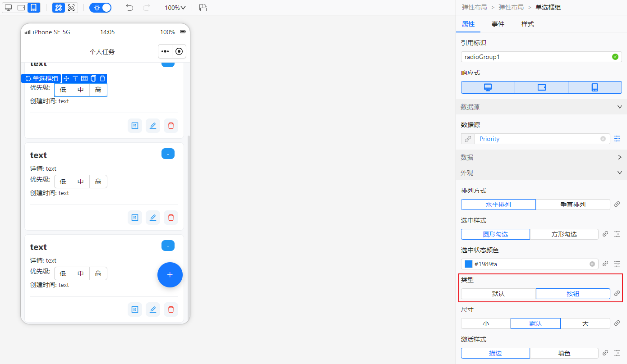Click the 弹性布局 breadcrumb link

(474, 7)
